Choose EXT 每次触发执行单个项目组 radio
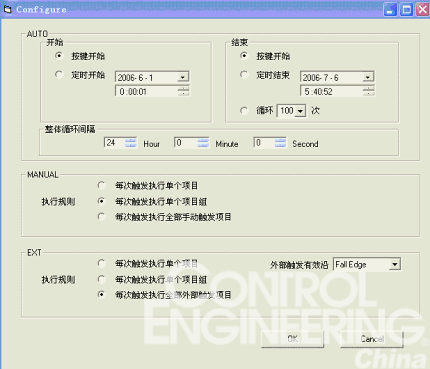430x369 pixels. point(102,279)
